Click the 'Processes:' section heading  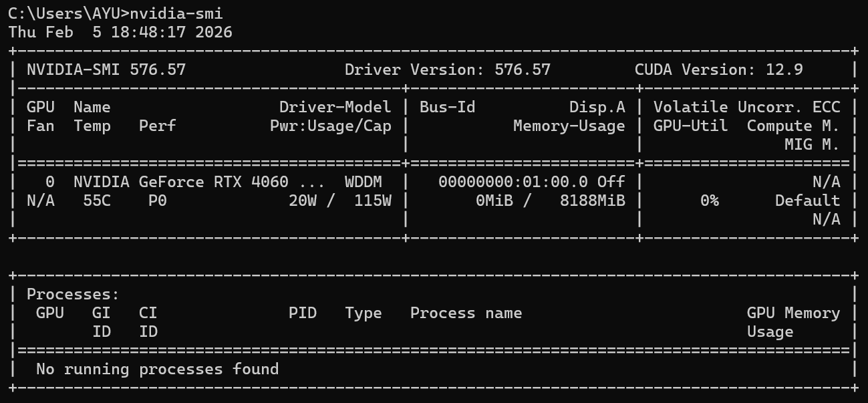pyautogui.click(x=73, y=294)
